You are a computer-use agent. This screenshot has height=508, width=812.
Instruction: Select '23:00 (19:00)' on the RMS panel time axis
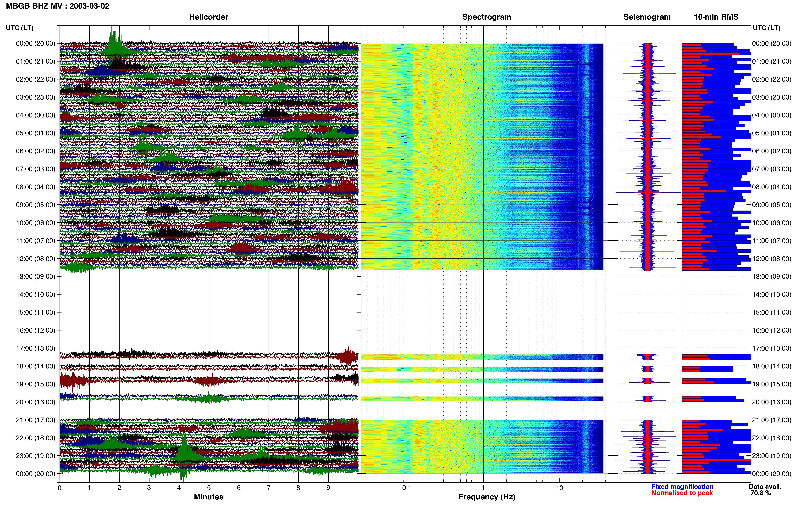(772, 456)
